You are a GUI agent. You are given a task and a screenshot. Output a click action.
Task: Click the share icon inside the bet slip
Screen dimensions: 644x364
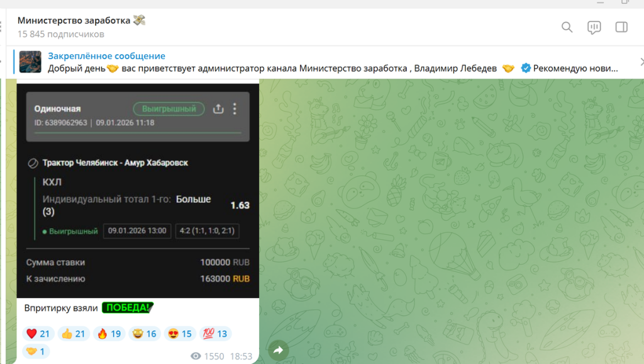tap(218, 108)
